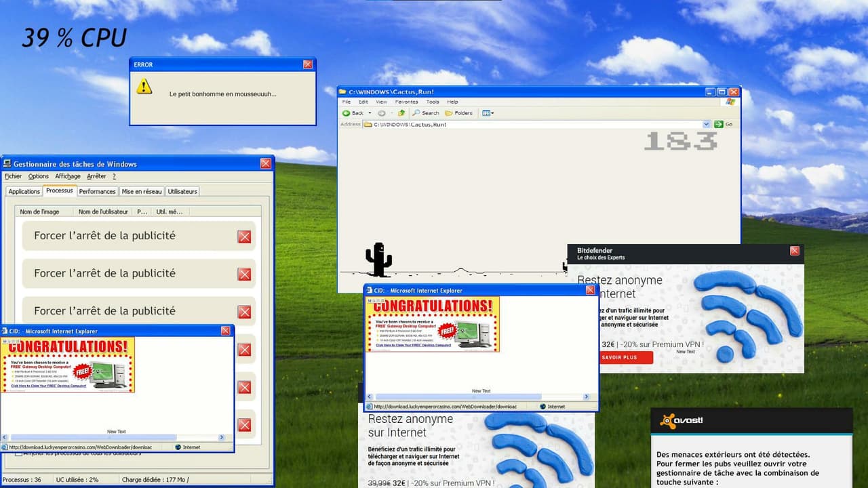Viewport: 868px width, 488px height.
Task: Click the red X on the third Forcer l'arrêt row
Action: (x=244, y=312)
